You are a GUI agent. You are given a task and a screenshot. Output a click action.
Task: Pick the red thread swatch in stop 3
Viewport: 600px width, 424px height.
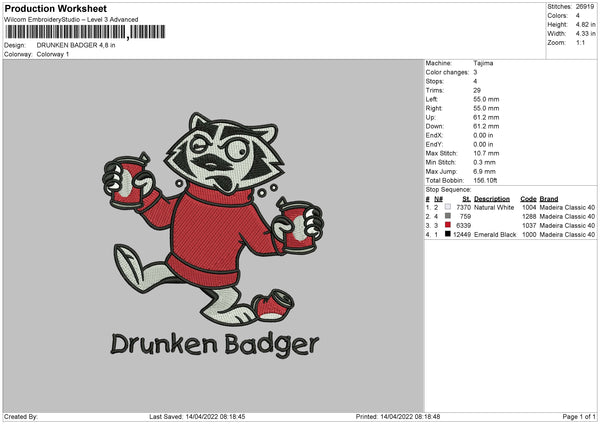point(446,225)
